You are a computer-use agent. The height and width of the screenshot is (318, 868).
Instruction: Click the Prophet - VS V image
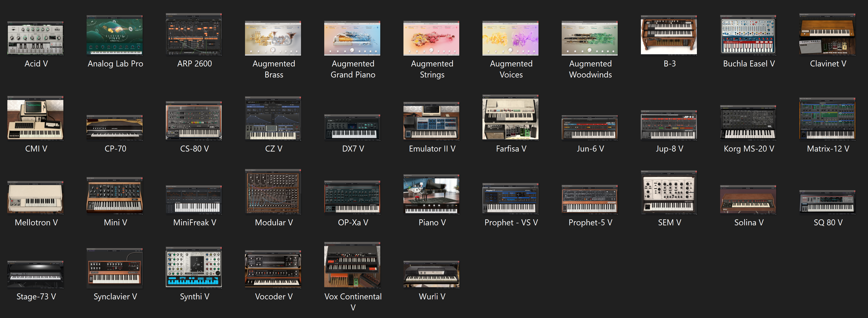click(x=510, y=199)
